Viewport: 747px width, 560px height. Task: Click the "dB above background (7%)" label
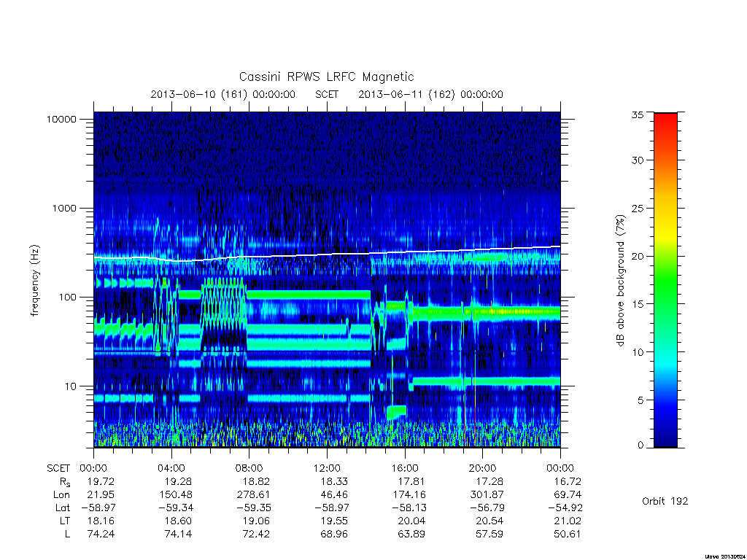620,280
